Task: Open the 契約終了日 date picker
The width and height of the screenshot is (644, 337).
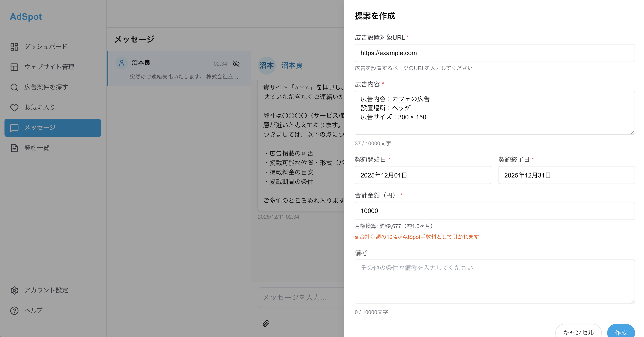Action: click(x=567, y=175)
